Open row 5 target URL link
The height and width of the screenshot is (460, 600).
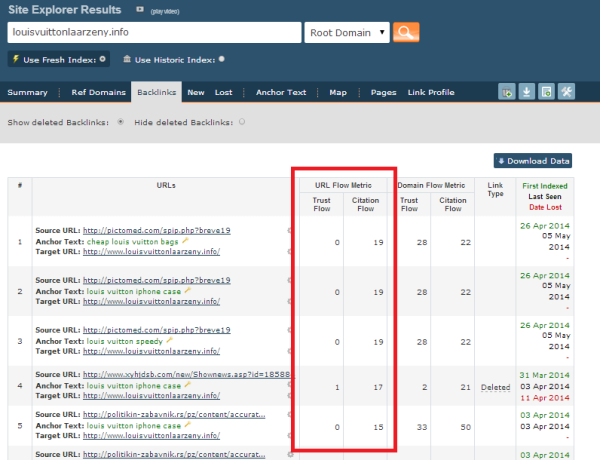pyautogui.click(x=152, y=436)
